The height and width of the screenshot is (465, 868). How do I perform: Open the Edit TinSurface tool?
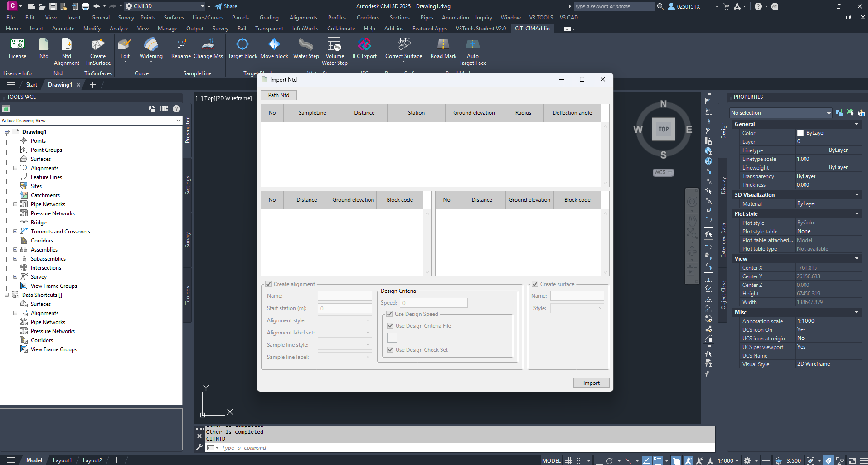tap(125, 49)
